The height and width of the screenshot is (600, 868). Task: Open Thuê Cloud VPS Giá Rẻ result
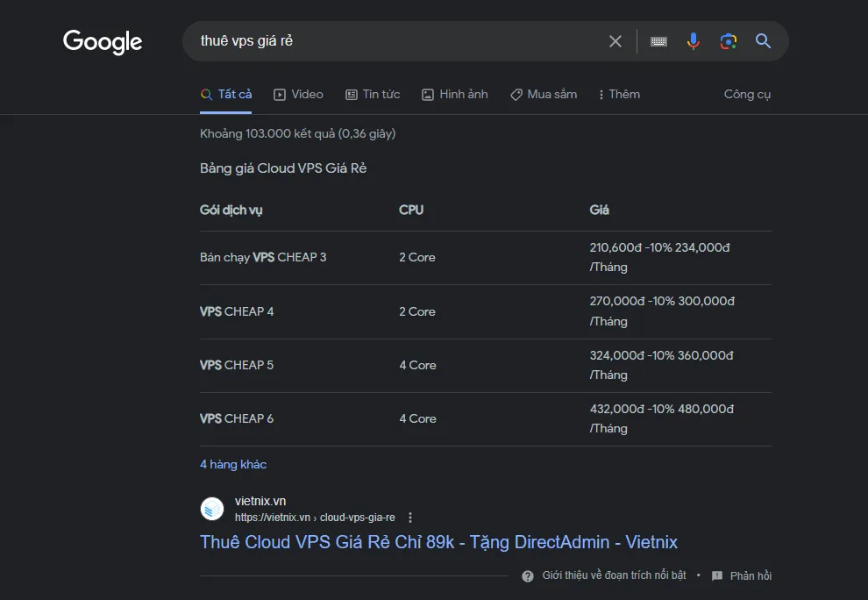[x=438, y=542]
